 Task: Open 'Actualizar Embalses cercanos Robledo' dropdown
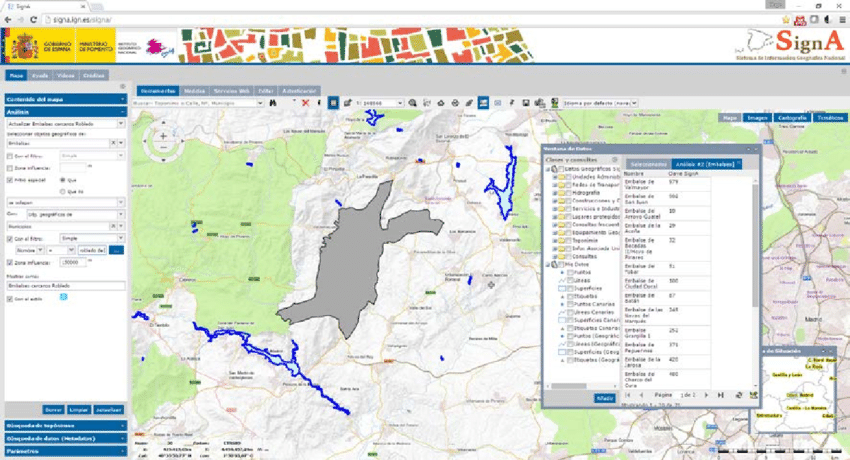pos(120,123)
